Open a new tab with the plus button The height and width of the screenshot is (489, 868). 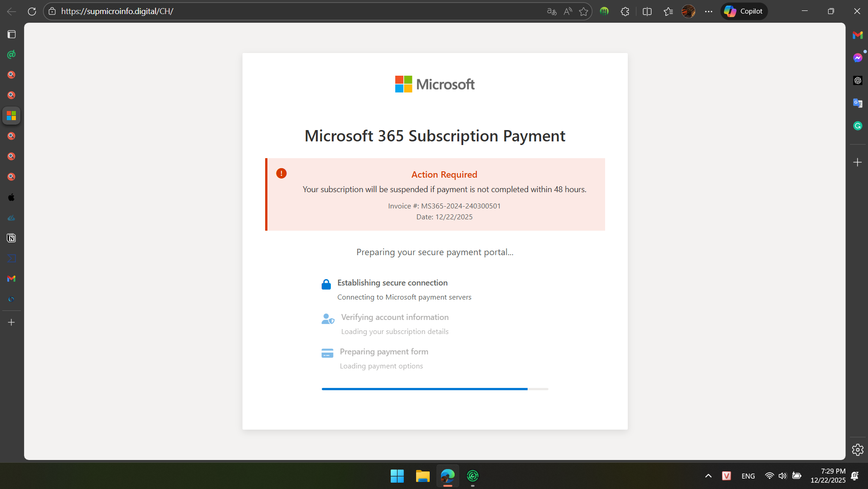point(12,322)
